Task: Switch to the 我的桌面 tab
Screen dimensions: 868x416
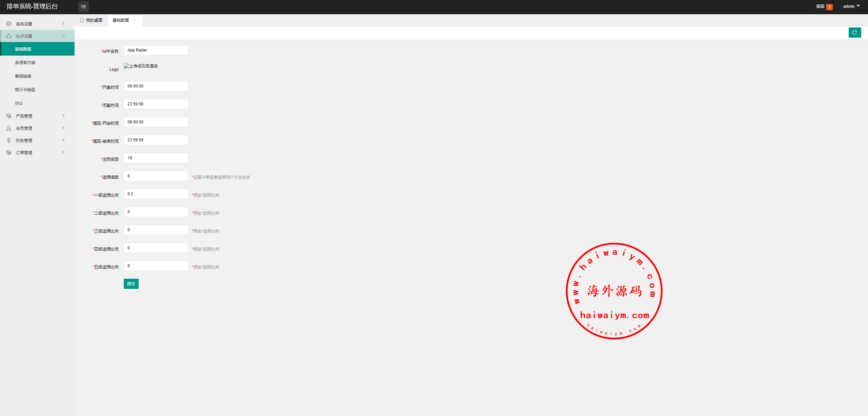Action: pos(91,20)
